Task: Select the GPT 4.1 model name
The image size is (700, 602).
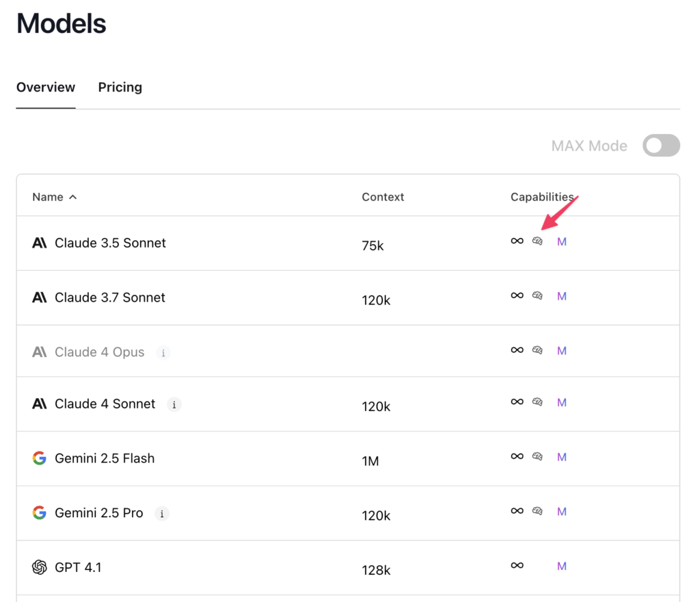Action: (78, 567)
